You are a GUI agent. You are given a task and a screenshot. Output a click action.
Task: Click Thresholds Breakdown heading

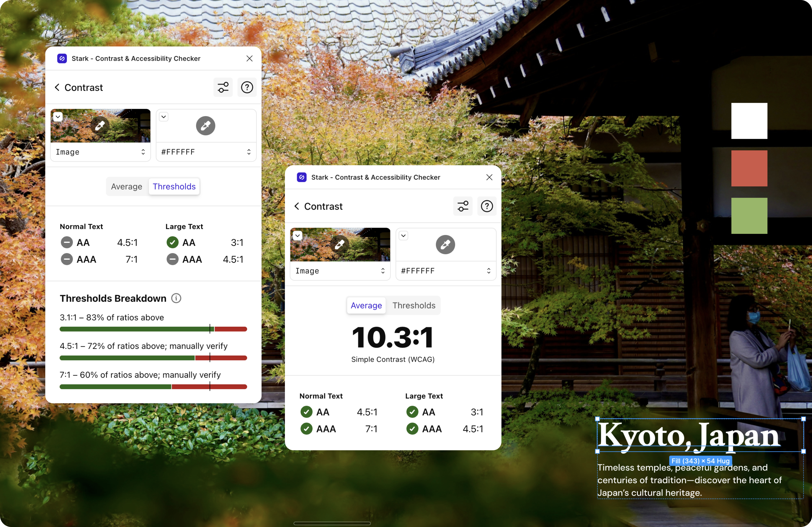click(x=113, y=298)
